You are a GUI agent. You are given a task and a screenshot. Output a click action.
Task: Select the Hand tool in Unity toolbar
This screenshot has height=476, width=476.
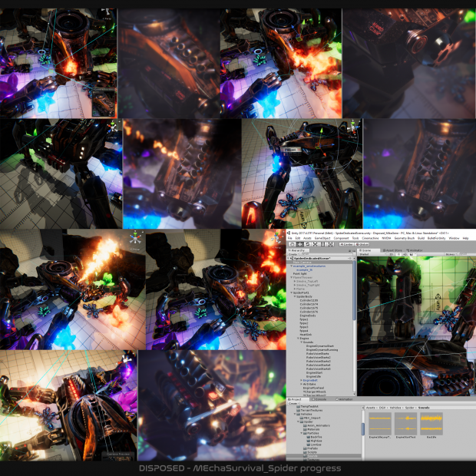292,244
